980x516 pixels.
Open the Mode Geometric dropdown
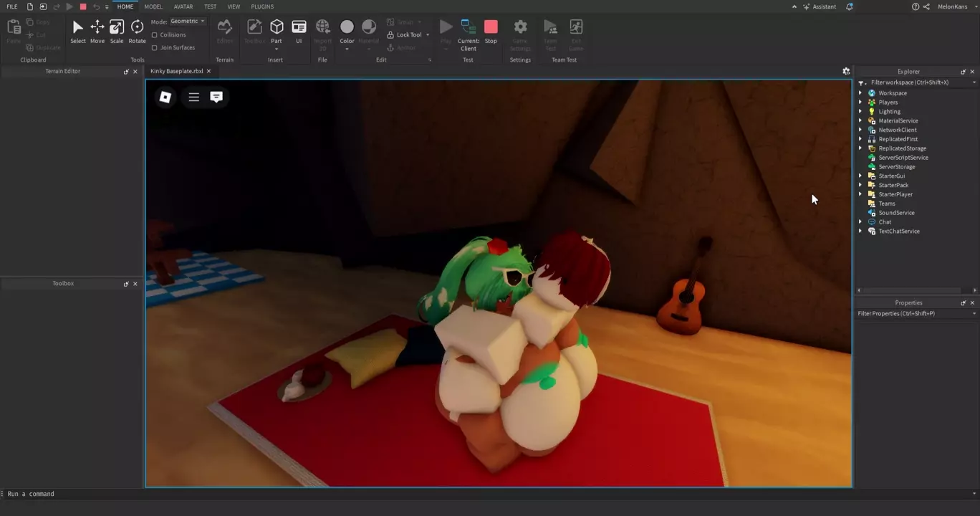(188, 21)
